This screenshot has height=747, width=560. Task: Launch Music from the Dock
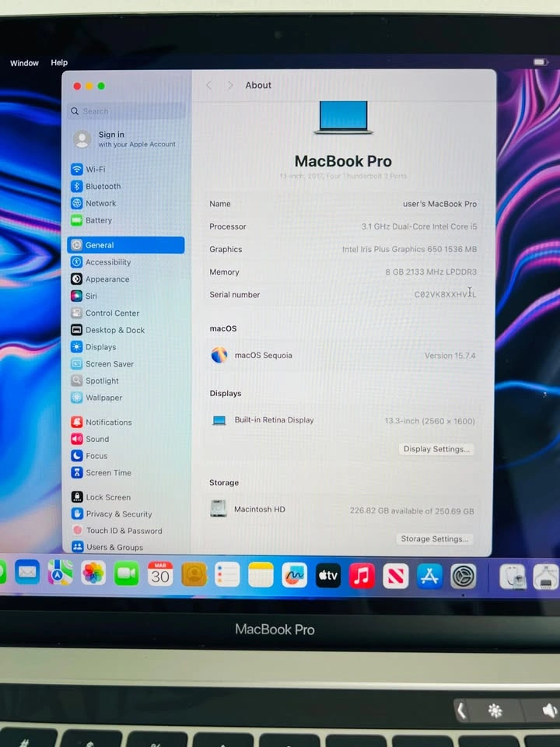pos(362,576)
